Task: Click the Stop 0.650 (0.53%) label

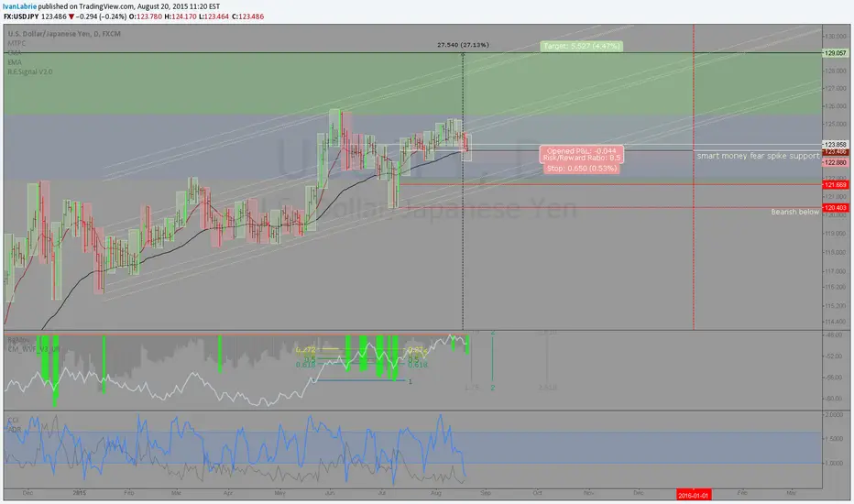Action: tap(582, 169)
